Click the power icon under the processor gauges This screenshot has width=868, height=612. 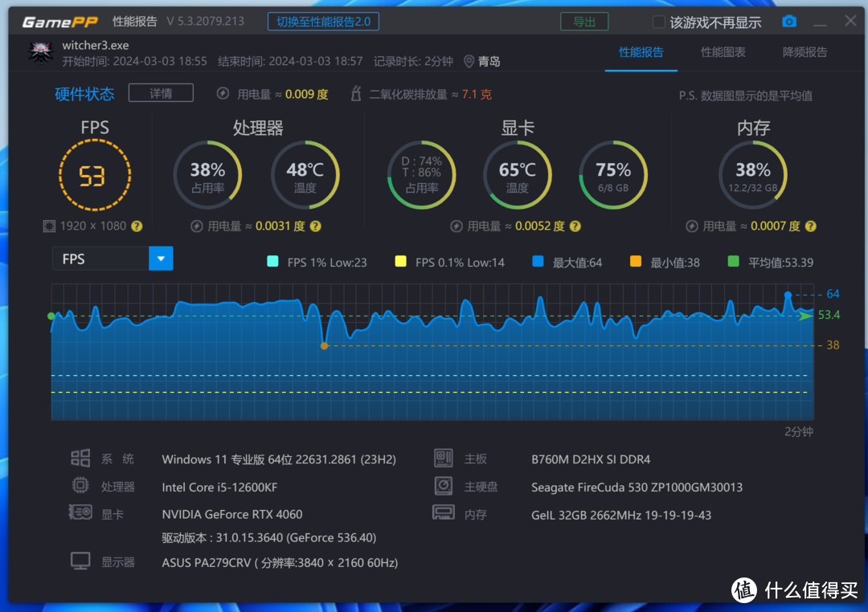point(197,226)
